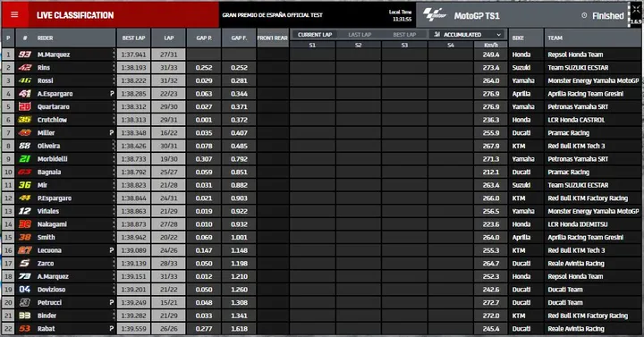Click the 42 Rins number badge
This screenshot has width=644, height=337.
[25, 68]
